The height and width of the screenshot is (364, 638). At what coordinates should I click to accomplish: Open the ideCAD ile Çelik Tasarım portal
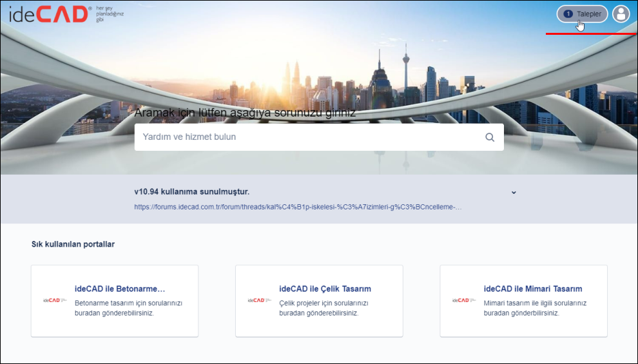pos(319,301)
